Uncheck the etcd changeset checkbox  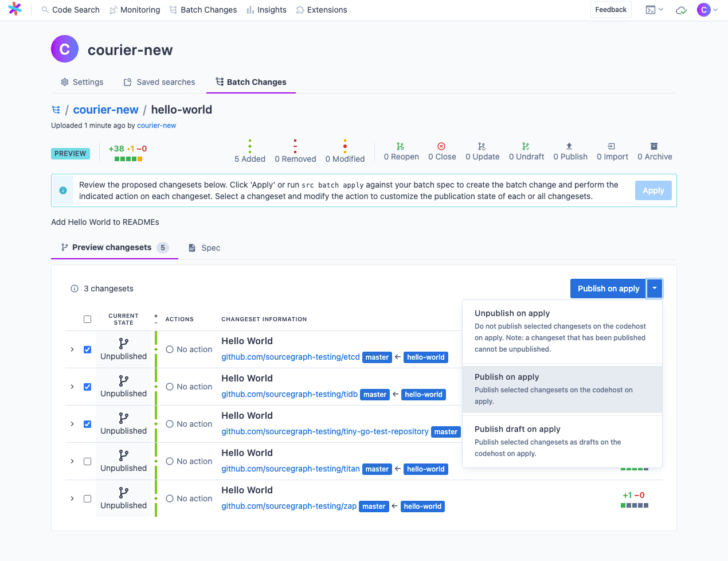click(87, 349)
